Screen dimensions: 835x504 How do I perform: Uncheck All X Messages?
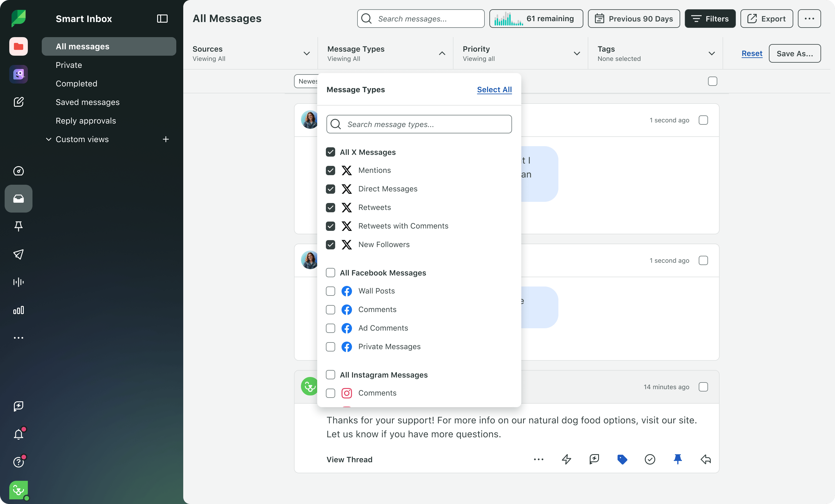click(331, 152)
